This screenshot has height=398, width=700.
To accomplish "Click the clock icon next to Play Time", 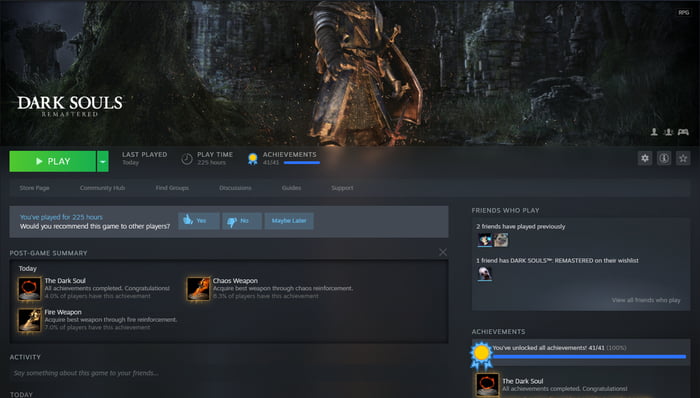I will coord(187,158).
